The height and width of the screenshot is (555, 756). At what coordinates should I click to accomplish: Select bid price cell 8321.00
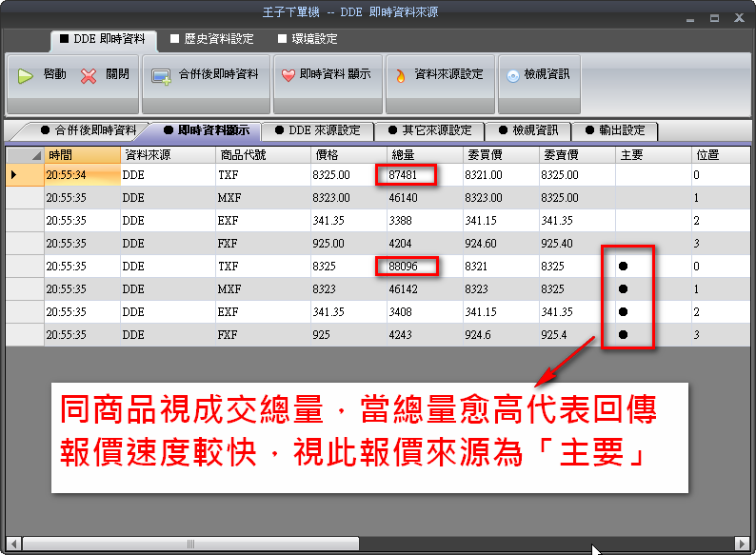[x=502, y=174]
